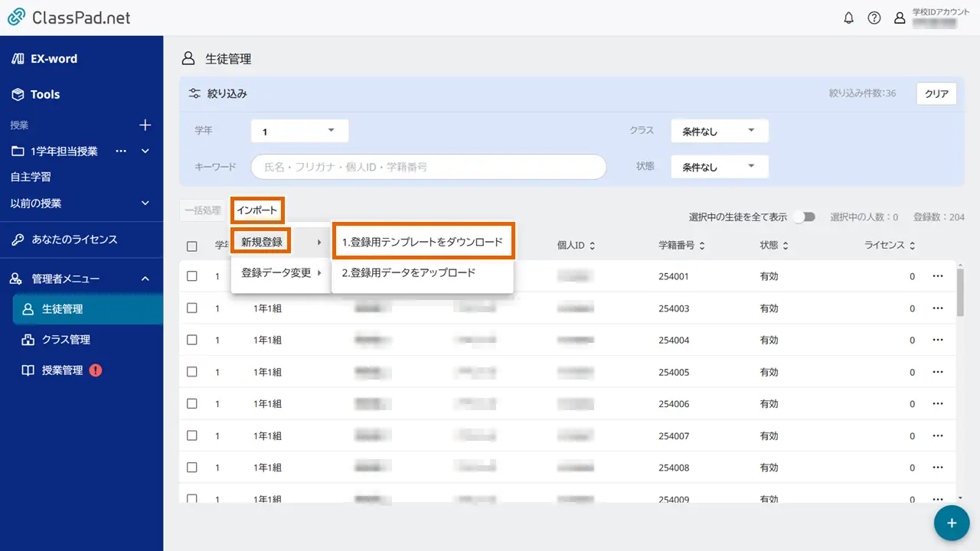Click the keyword search input field
The height and width of the screenshot is (551, 980).
pos(429,167)
